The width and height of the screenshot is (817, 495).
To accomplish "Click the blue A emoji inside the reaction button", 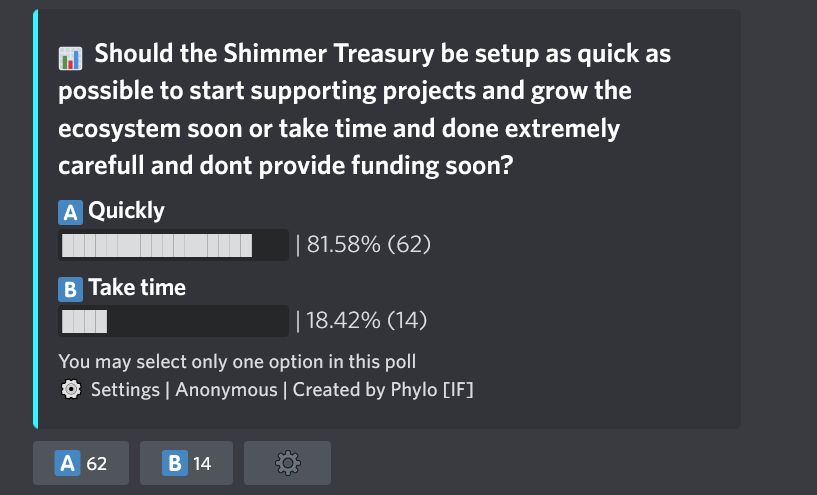I will click(67, 463).
